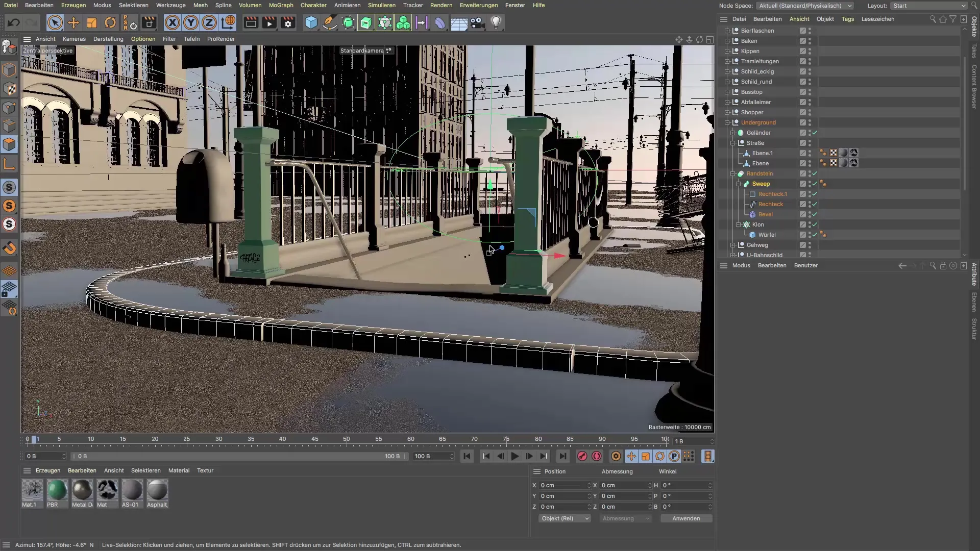Screen dimensions: 980x551
Task: Toggle Parameter keyframe recording P icon
Action: tap(674, 457)
